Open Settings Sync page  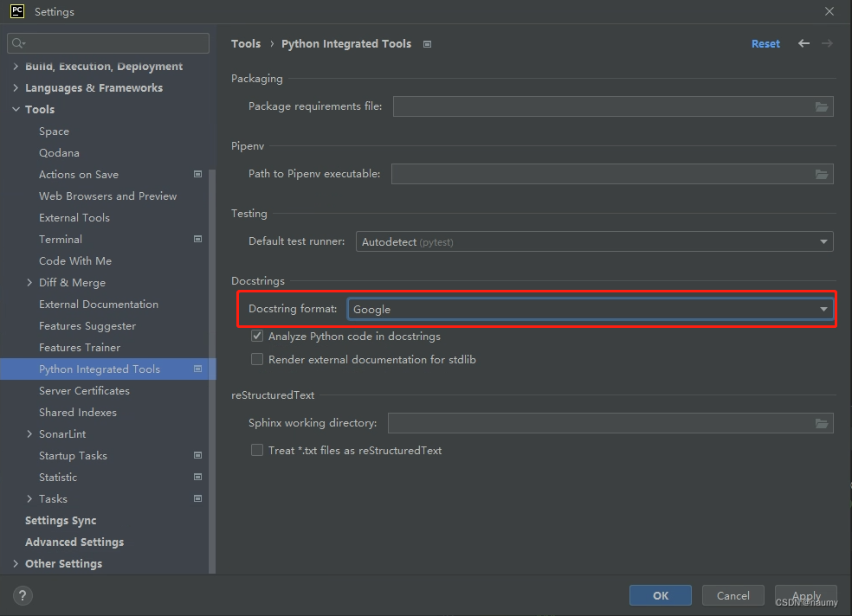pos(61,521)
